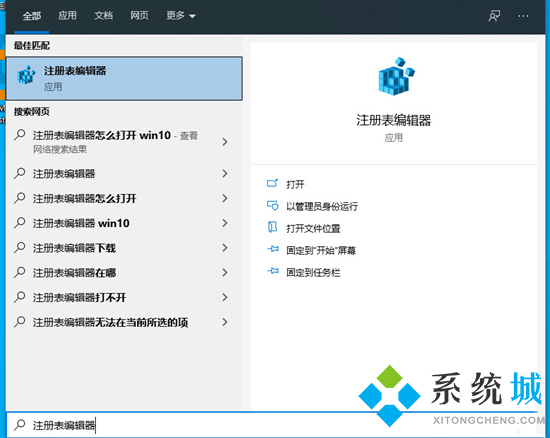This screenshot has width=550, height=438.
Task: Expand arrow next to 注册表编辑器打不开
Action: coord(225,297)
